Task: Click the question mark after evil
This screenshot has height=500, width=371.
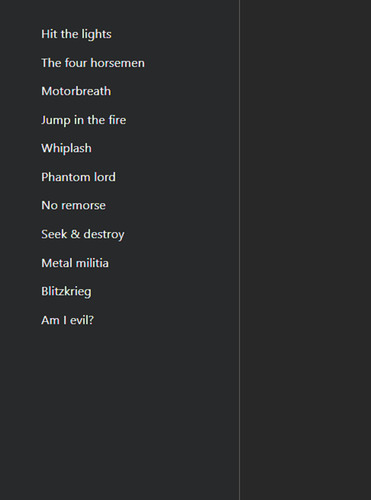Action: [91, 320]
